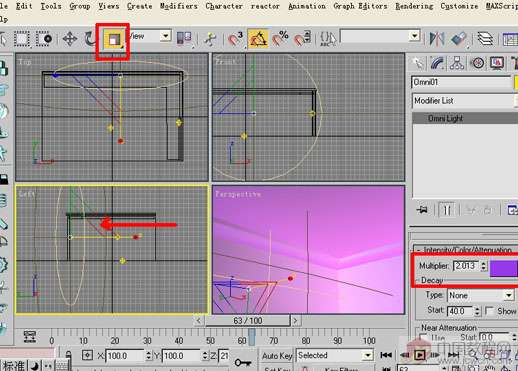The height and width of the screenshot is (371, 518).
Task: Click the Mirror tool icon
Action: pyautogui.click(x=436, y=39)
